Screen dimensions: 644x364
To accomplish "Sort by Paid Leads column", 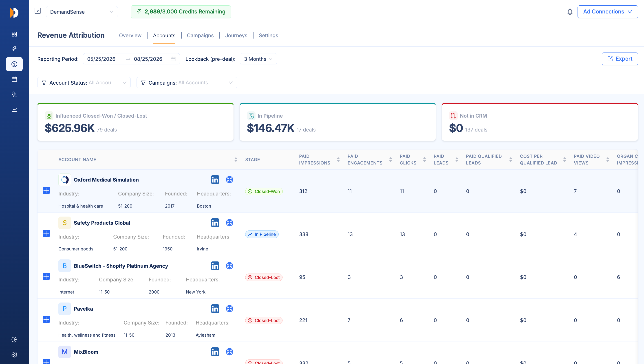I will pyautogui.click(x=457, y=160).
